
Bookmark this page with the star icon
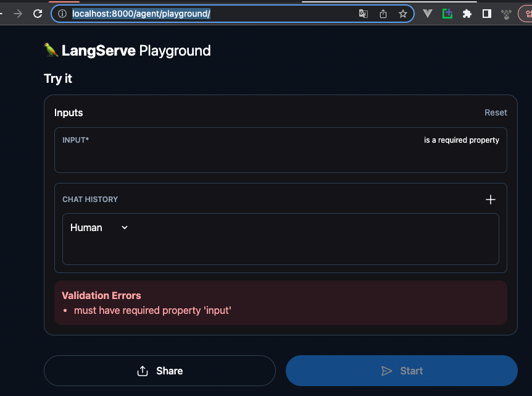[403, 14]
